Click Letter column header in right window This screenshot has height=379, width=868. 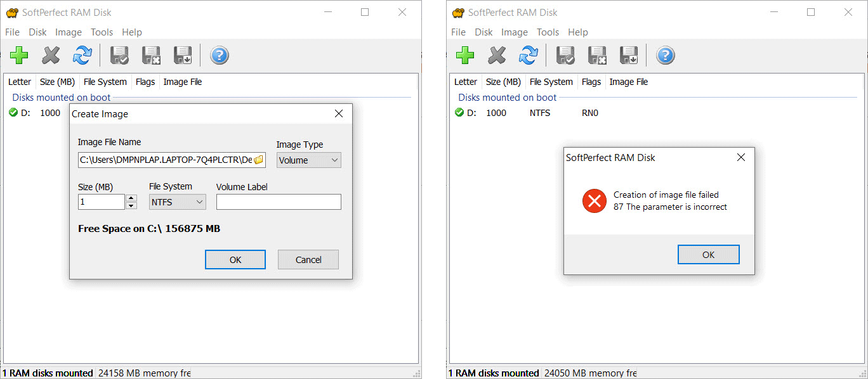pos(466,82)
